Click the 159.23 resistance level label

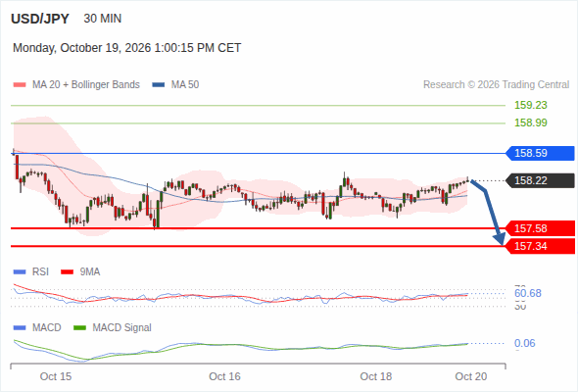pos(530,105)
